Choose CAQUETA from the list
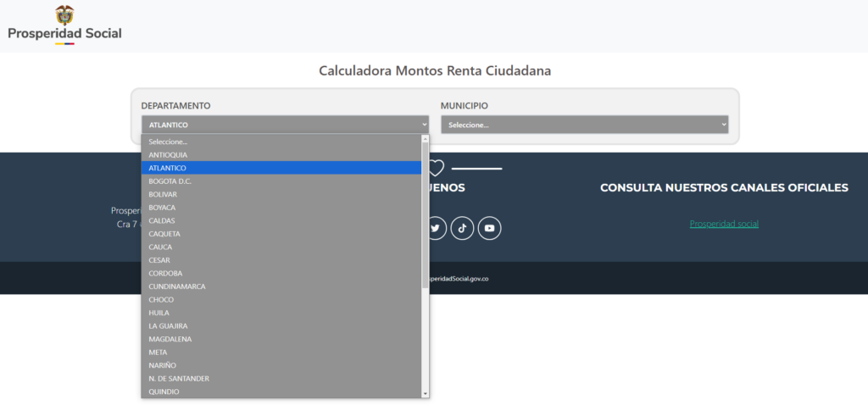Screen dimensions: 868x411 point(281,234)
